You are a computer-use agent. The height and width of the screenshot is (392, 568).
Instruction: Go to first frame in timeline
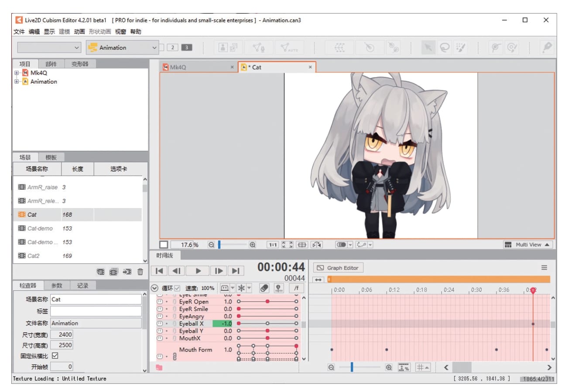(x=159, y=271)
